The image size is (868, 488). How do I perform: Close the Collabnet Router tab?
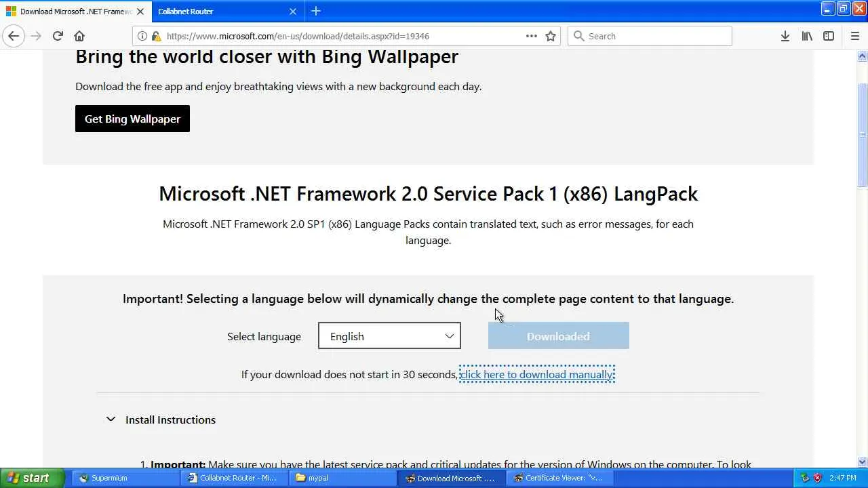point(293,12)
